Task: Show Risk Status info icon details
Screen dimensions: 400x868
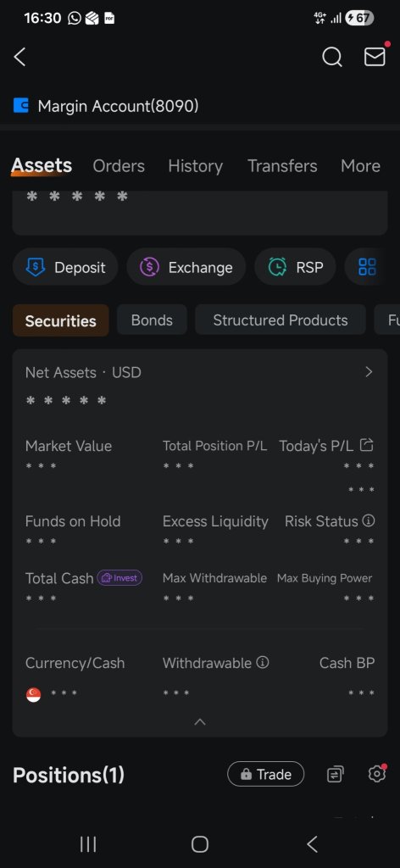Action: [x=369, y=520]
